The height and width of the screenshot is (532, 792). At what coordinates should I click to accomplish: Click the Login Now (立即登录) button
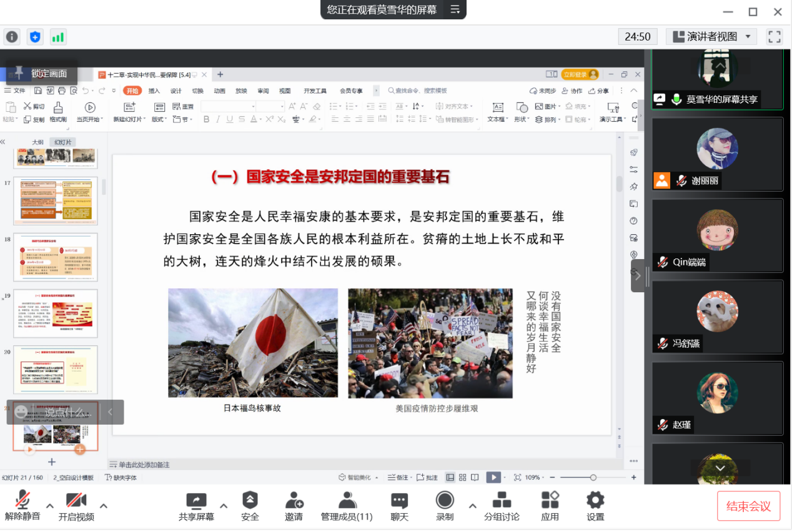pyautogui.click(x=580, y=74)
